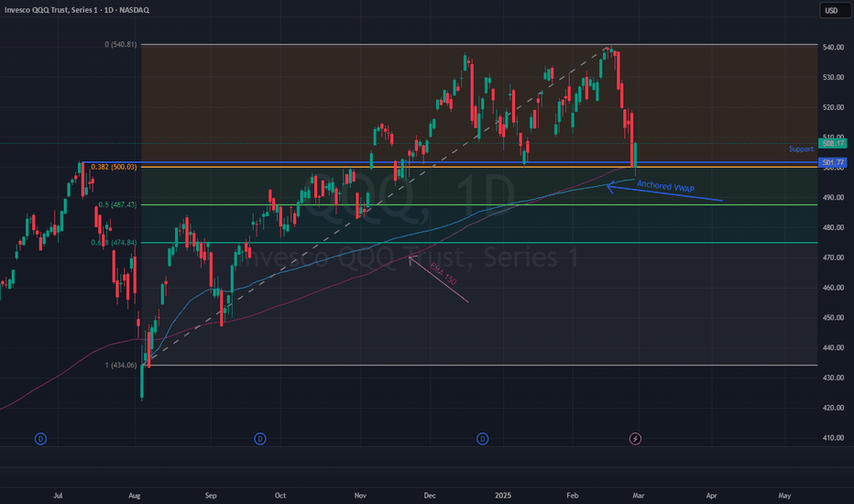Open the dividend marker just before 2025
This screenshot has height=504, width=854.
(x=483, y=439)
